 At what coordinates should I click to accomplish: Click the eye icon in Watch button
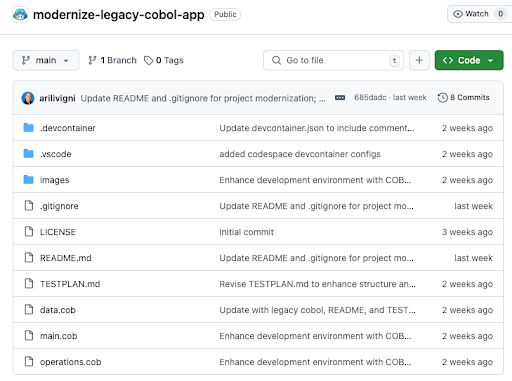tap(458, 14)
